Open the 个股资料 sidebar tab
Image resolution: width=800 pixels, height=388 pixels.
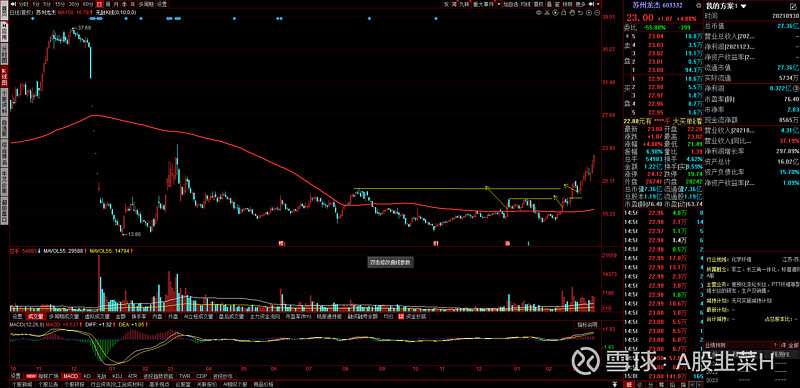pos(4,101)
